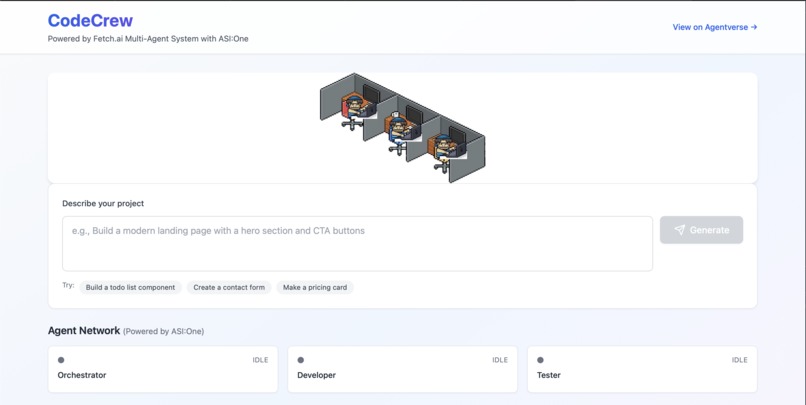This screenshot has height=405, width=806.
Task: Choose the Make a pricing card suggestion
Action: [315, 287]
